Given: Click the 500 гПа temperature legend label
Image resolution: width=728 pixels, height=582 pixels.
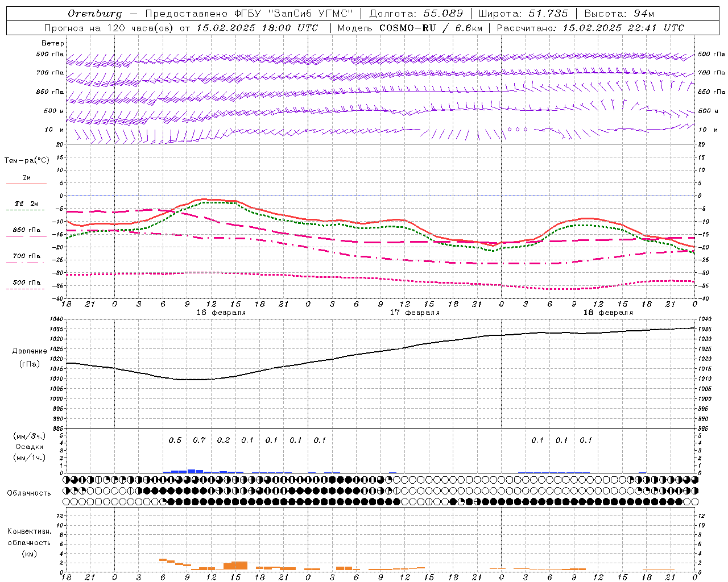Looking at the screenshot, I should [27, 282].
